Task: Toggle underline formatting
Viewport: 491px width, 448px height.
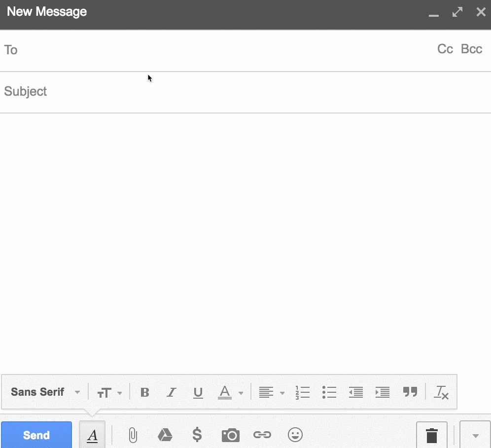Action: (198, 392)
